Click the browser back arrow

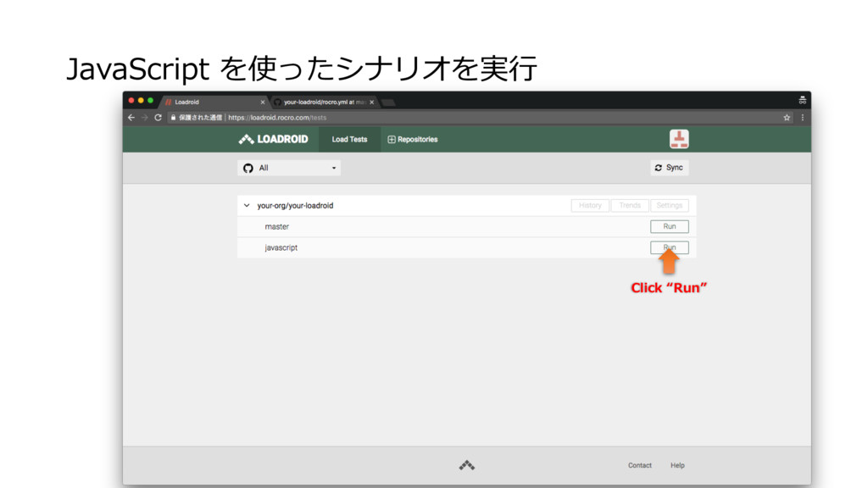[x=131, y=117]
